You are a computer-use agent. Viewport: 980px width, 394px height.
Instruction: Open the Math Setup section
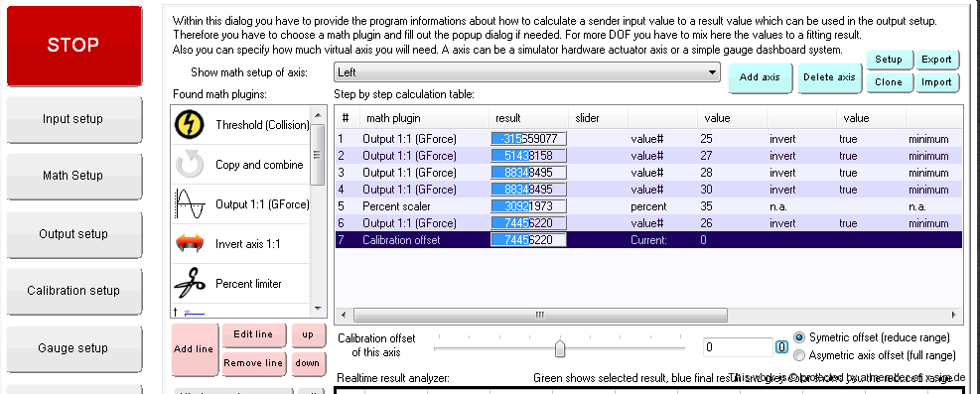(73, 176)
